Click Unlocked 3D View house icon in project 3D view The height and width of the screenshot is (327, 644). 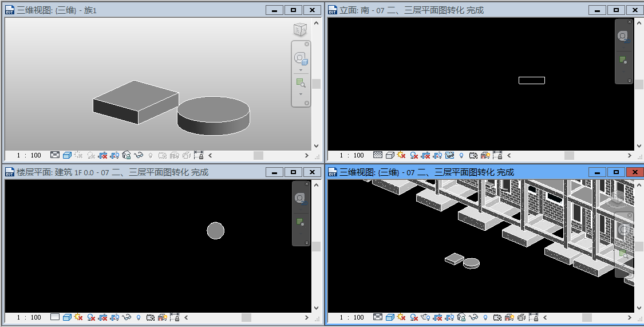point(461,317)
